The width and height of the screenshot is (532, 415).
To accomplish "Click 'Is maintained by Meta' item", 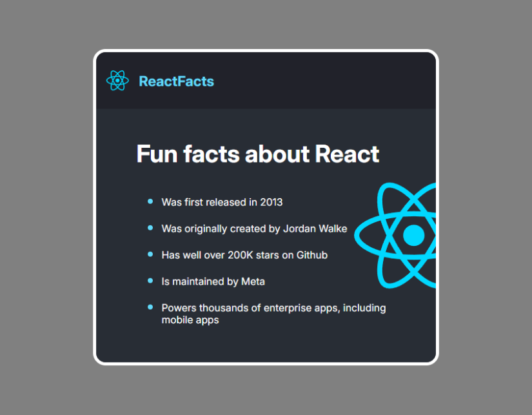I will (213, 281).
